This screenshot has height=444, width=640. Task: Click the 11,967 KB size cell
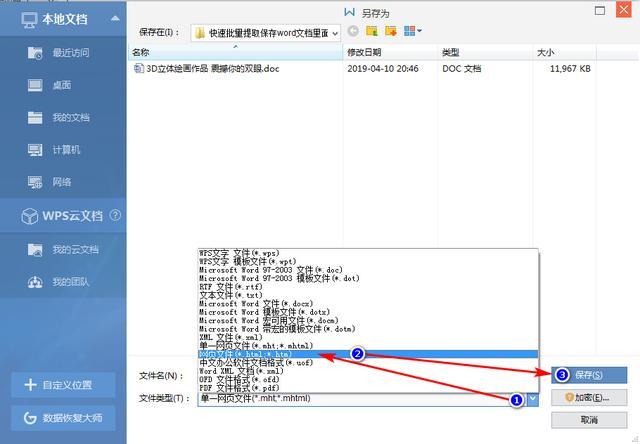point(570,69)
